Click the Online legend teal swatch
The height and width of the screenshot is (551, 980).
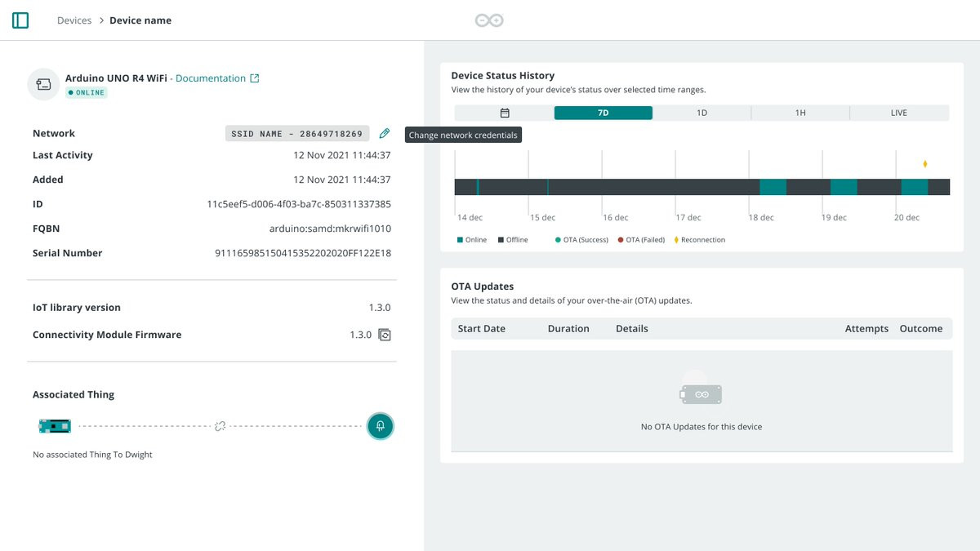click(x=461, y=240)
